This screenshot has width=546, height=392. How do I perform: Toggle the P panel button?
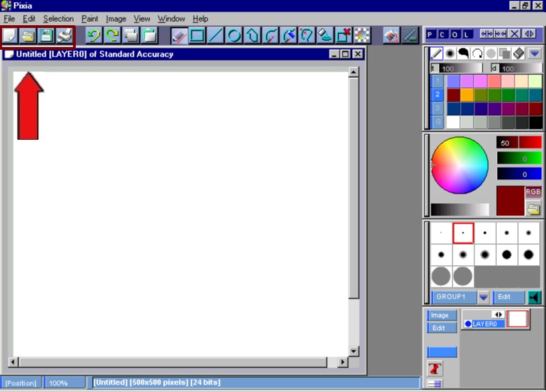[431, 34]
